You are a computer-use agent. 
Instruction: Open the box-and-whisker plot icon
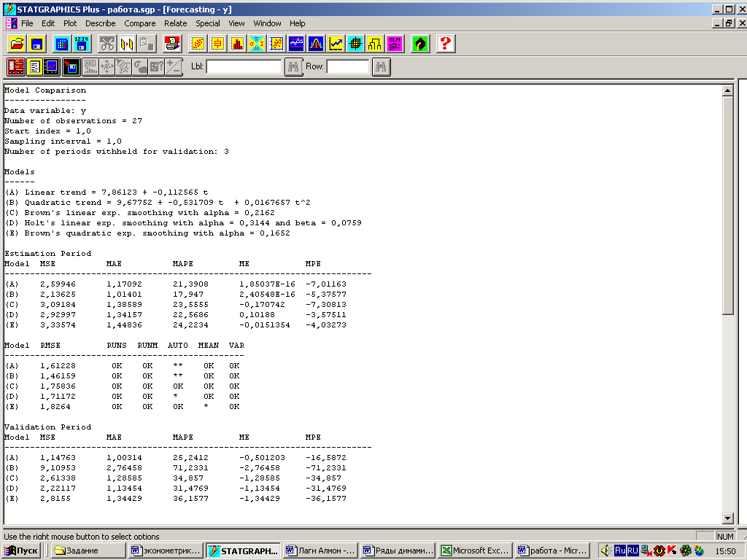[217, 44]
